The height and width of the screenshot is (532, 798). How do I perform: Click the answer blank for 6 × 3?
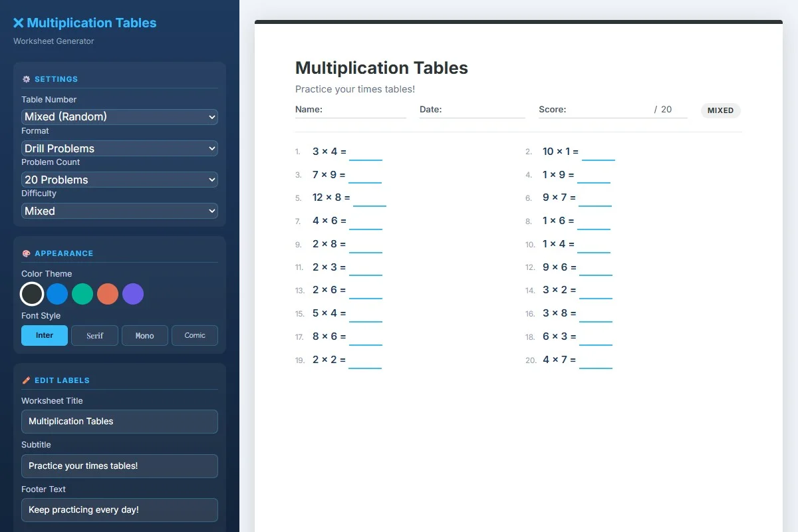pos(595,338)
